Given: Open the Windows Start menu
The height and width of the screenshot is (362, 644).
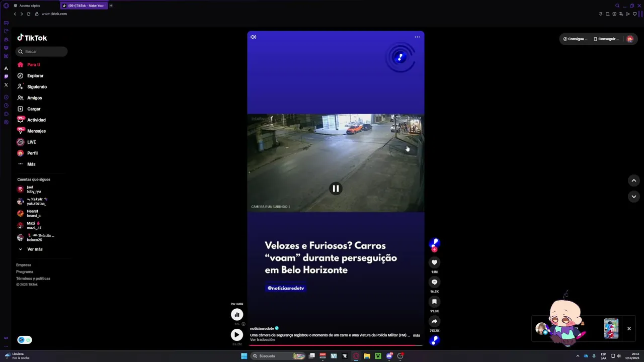Looking at the screenshot, I should 244,356.
